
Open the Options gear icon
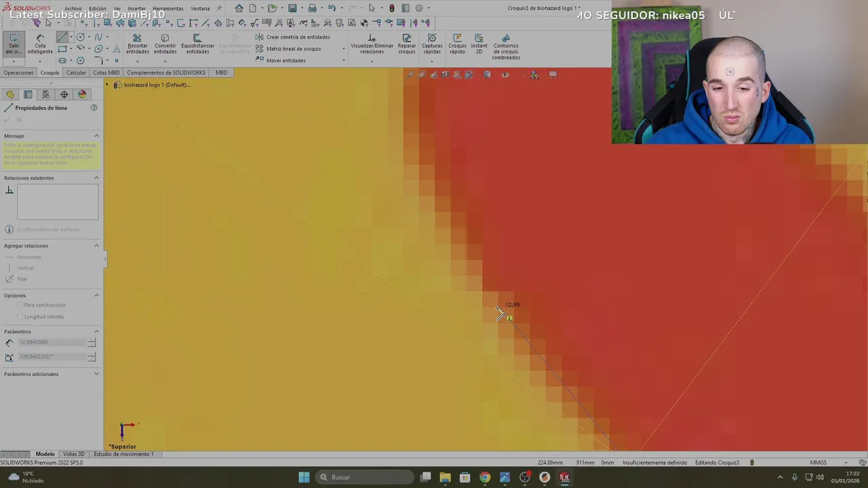click(419, 8)
